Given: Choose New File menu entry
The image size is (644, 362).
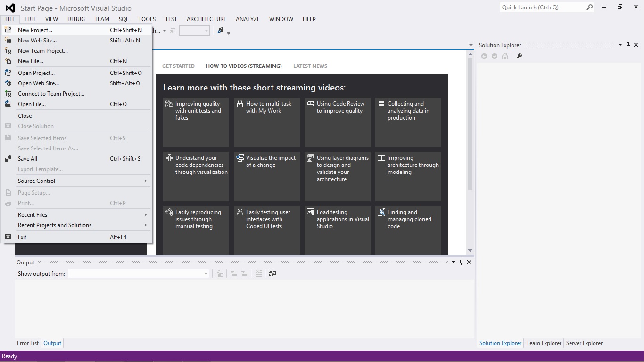Looking at the screenshot, I should point(76,61).
